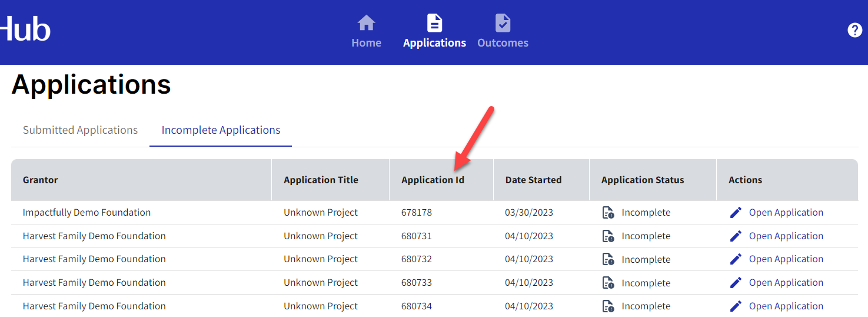This screenshot has height=317, width=868.
Task: Click the Application Title column header
Action: [321, 180]
